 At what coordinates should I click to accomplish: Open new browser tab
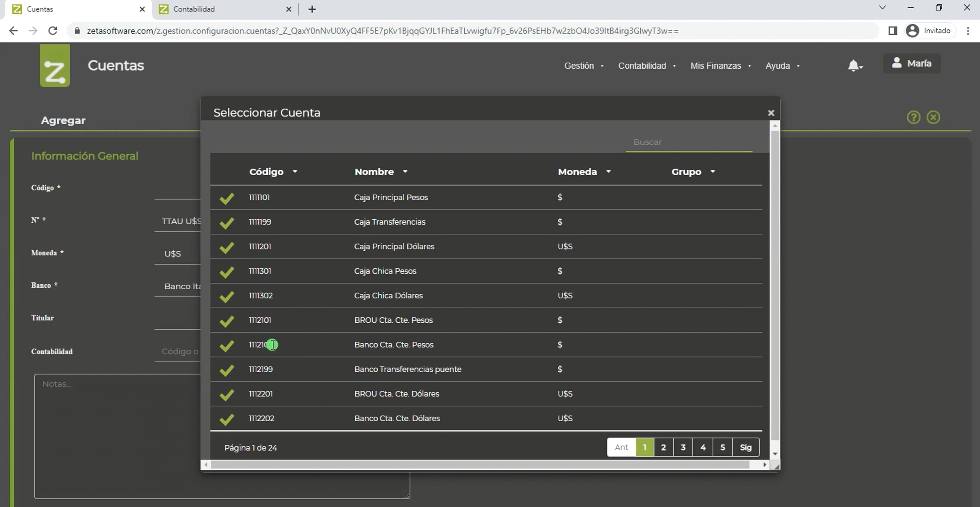312,9
